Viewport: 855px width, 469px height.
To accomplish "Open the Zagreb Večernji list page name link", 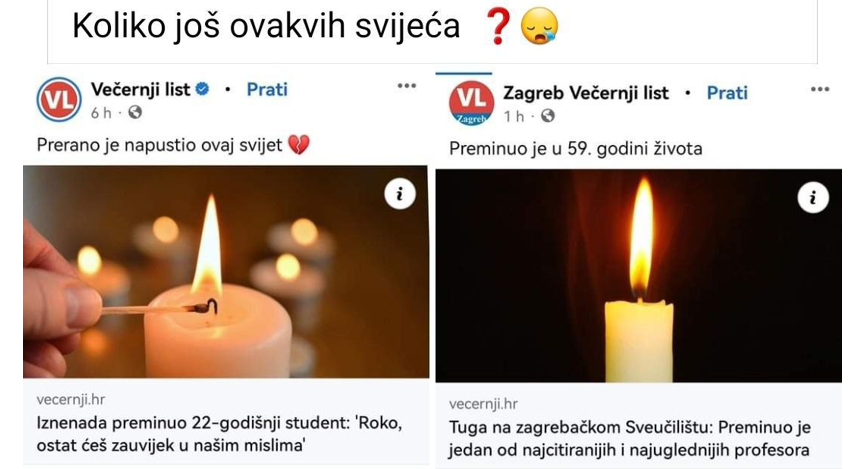I will [x=586, y=93].
